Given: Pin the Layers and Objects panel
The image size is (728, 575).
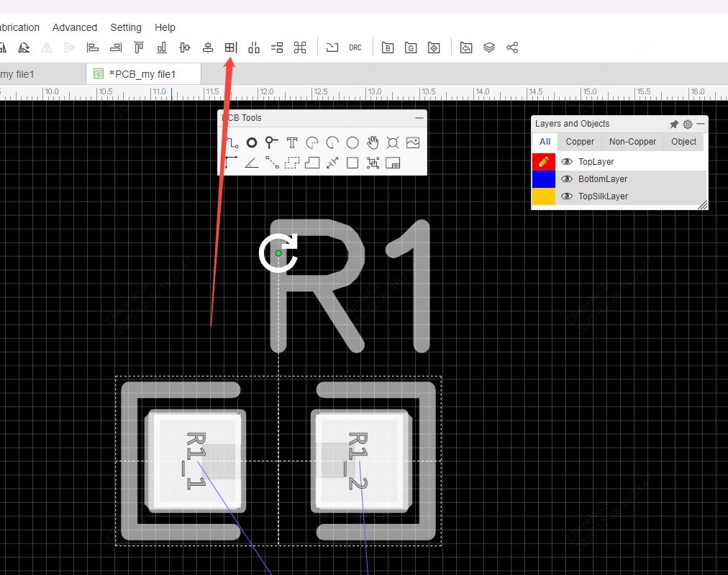Looking at the screenshot, I should pos(674,124).
